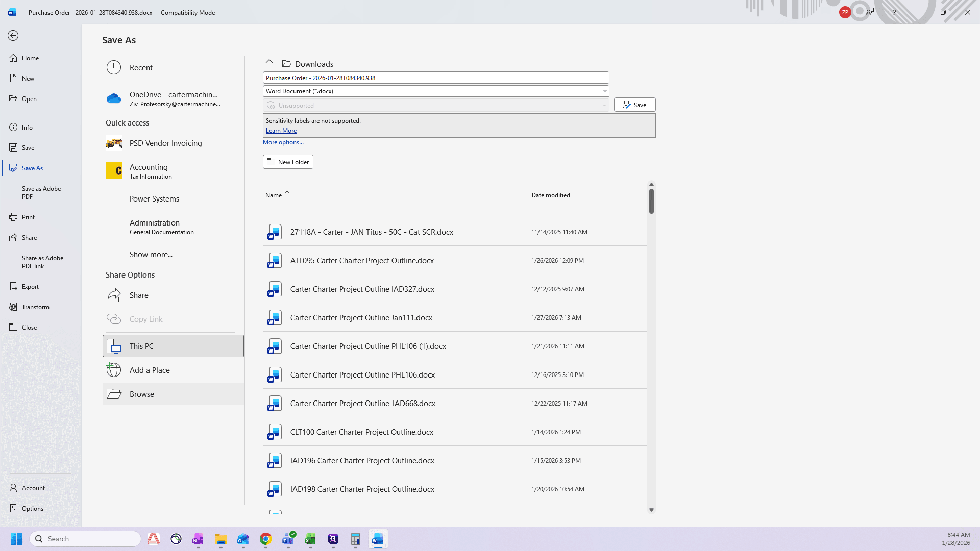Open Transform in left menu
The width and height of the screenshot is (980, 551).
click(36, 307)
